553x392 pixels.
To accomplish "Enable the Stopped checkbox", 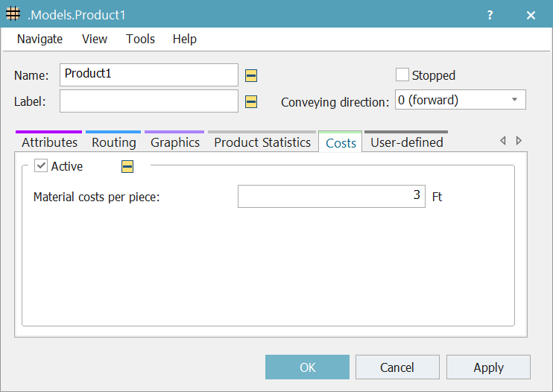I will click(x=402, y=75).
